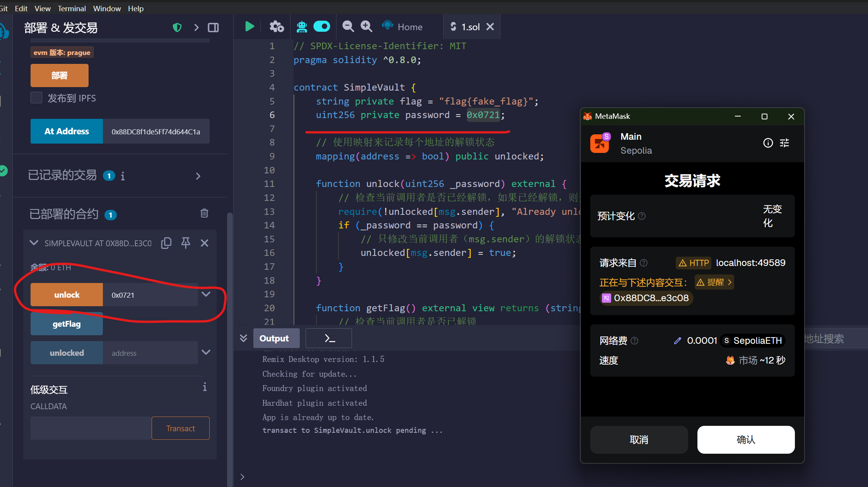Zoom out the editor with magnifier minus
868x487 pixels.
[x=348, y=26]
